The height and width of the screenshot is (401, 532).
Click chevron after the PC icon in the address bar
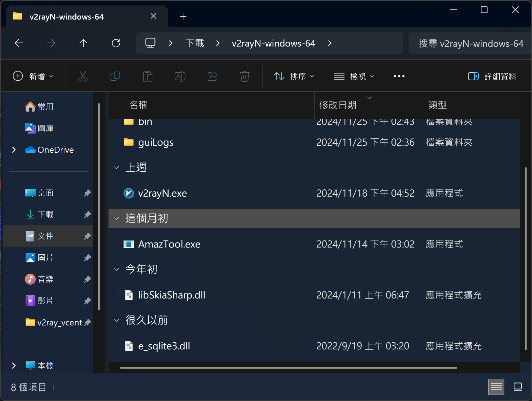pos(171,43)
